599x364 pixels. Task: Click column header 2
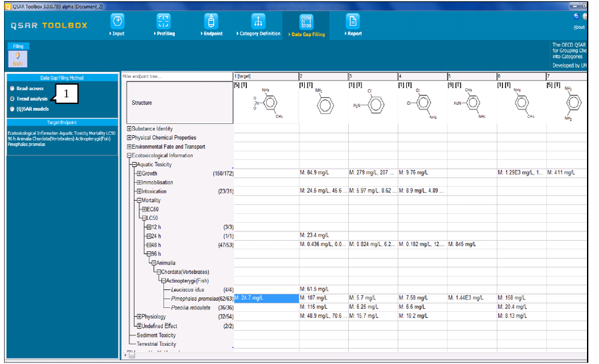[x=324, y=77]
